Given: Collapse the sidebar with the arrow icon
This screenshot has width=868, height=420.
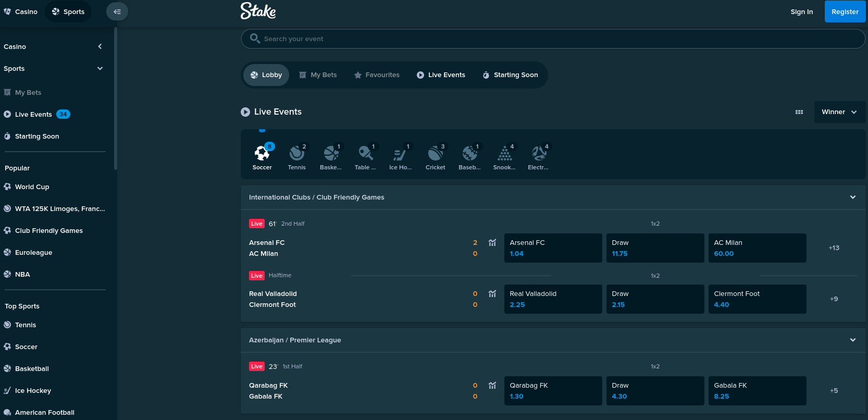Looking at the screenshot, I should pos(117,11).
